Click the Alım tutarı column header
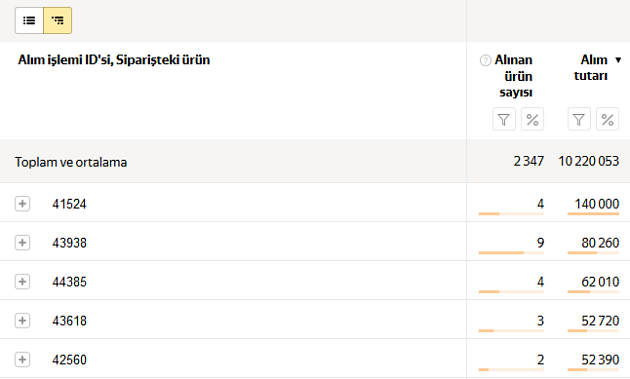This screenshot has height=379, width=630. [x=591, y=68]
